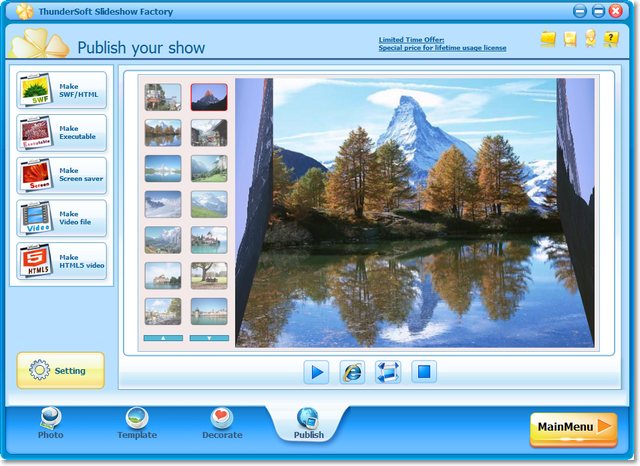
Task: Open project with yellow folder icon
Action: tap(548, 39)
